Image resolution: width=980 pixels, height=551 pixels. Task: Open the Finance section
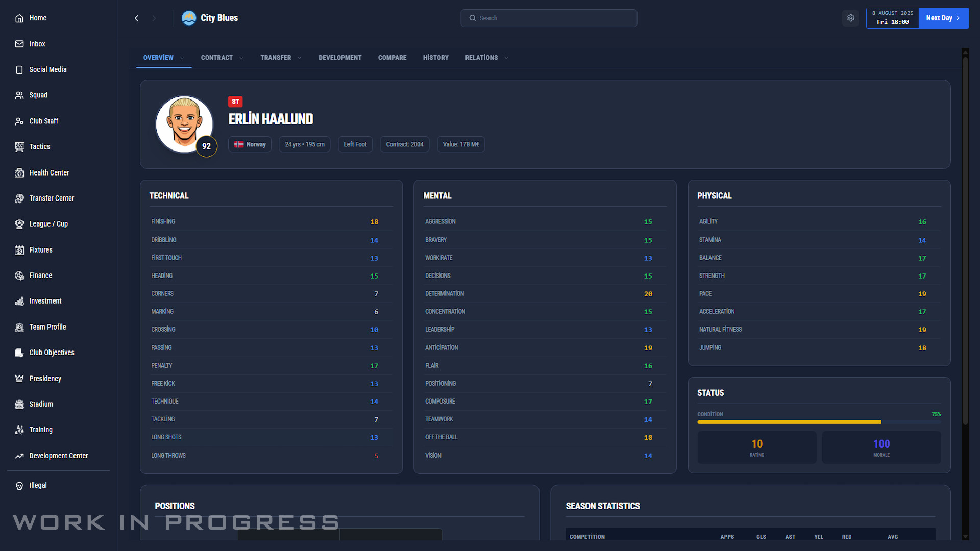(x=41, y=275)
